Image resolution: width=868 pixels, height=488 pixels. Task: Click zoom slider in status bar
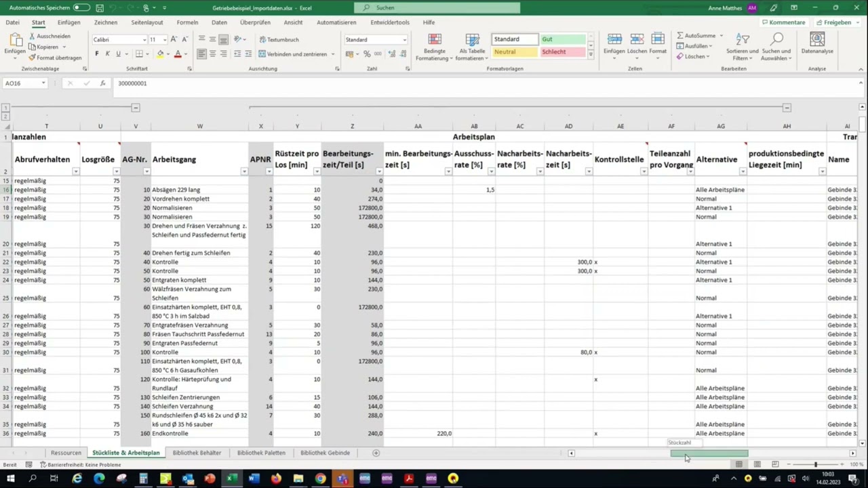(x=816, y=464)
